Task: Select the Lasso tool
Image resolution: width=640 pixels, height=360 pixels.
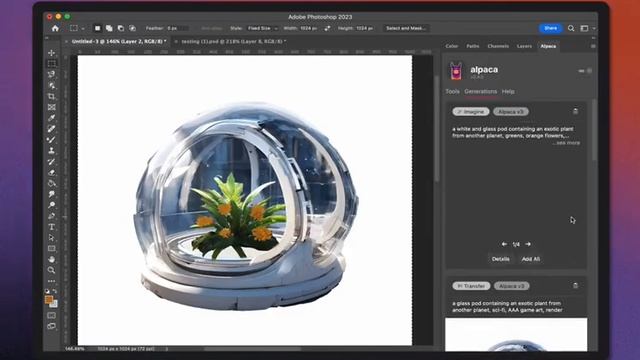Action: coord(51,74)
